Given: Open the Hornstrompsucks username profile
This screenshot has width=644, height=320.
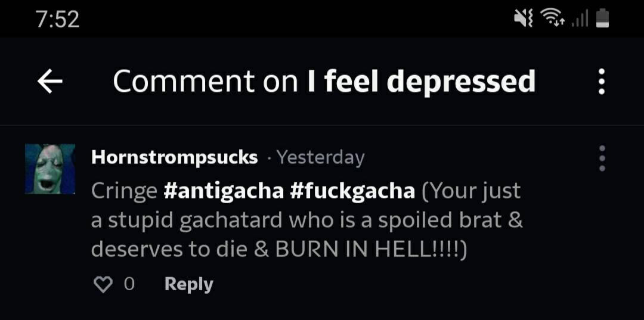Looking at the screenshot, I should tap(175, 157).
